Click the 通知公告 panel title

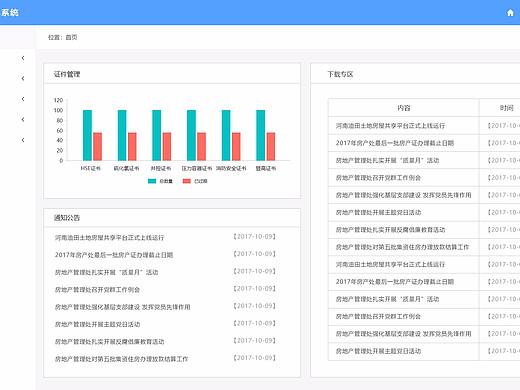tap(67, 218)
